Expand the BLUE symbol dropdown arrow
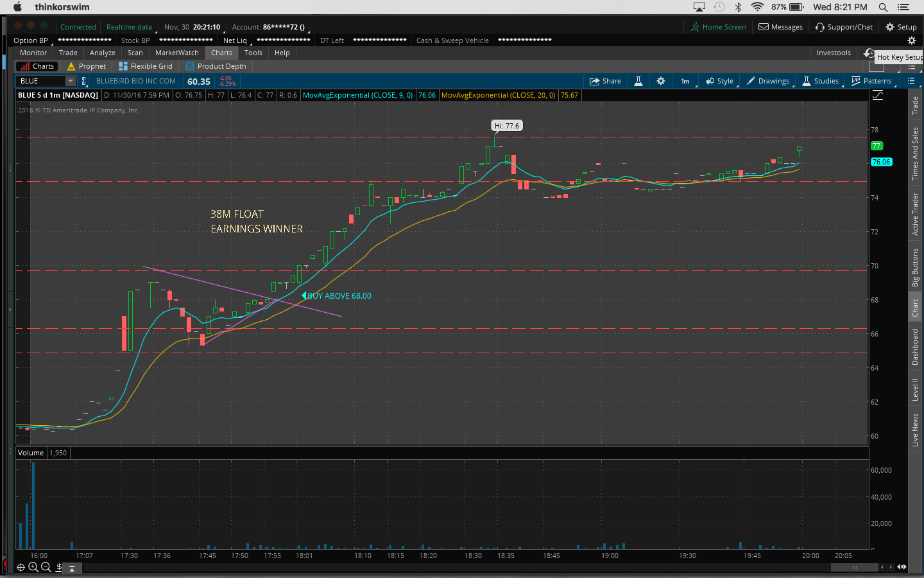Viewport: 924px width, 578px height. coord(71,81)
